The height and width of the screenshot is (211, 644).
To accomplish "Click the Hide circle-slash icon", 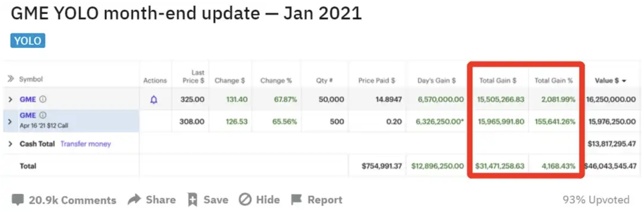I will [x=245, y=199].
